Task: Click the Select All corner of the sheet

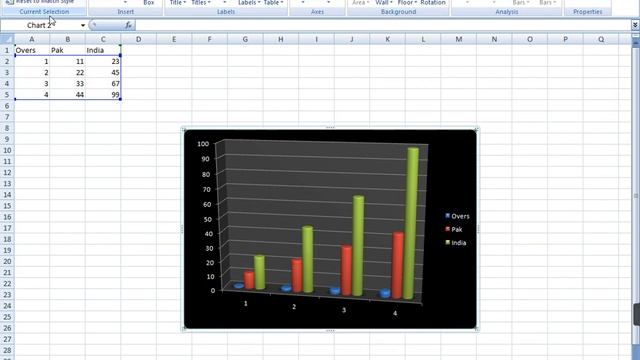Action: 7,39
